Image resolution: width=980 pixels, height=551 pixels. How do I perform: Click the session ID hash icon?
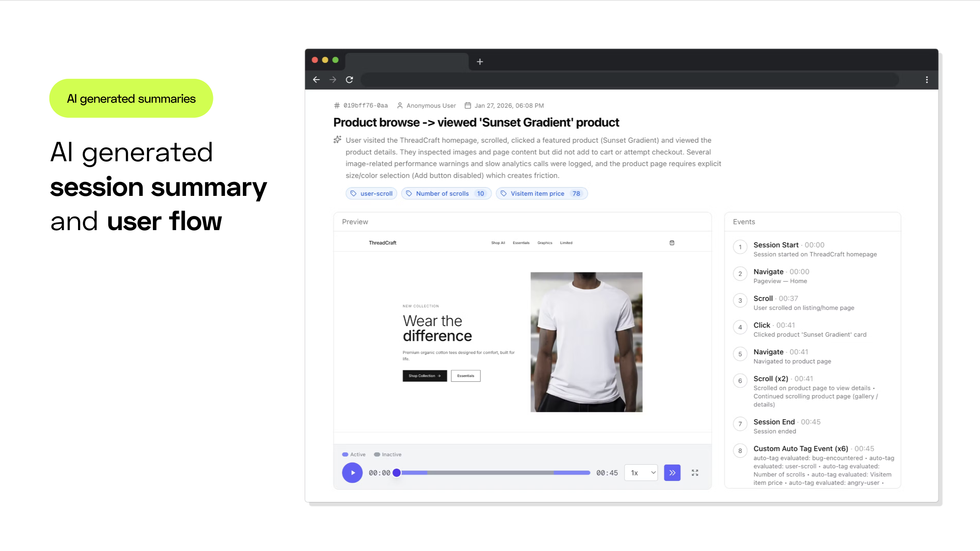pyautogui.click(x=337, y=105)
